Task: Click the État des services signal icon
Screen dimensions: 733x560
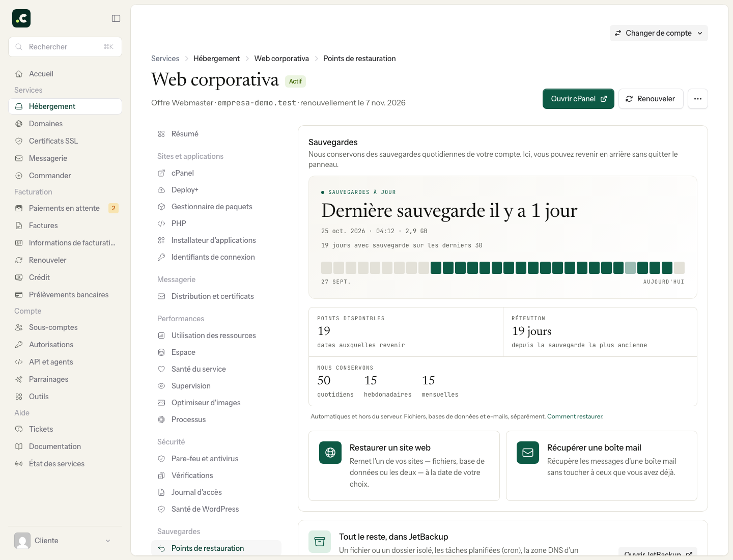Action: click(x=19, y=464)
